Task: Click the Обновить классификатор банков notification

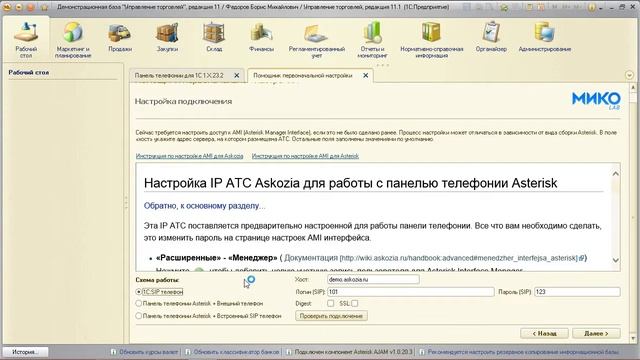Action: 233,352
